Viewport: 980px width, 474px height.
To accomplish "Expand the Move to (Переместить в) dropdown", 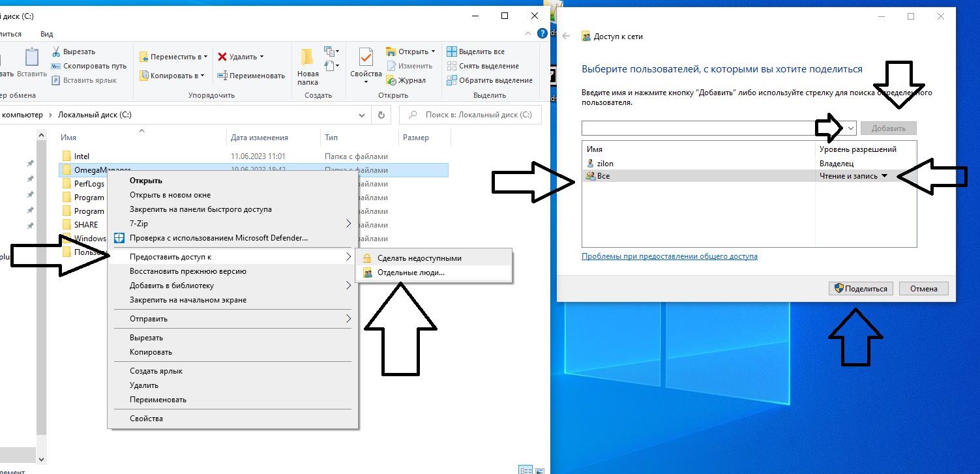I will pos(207,57).
